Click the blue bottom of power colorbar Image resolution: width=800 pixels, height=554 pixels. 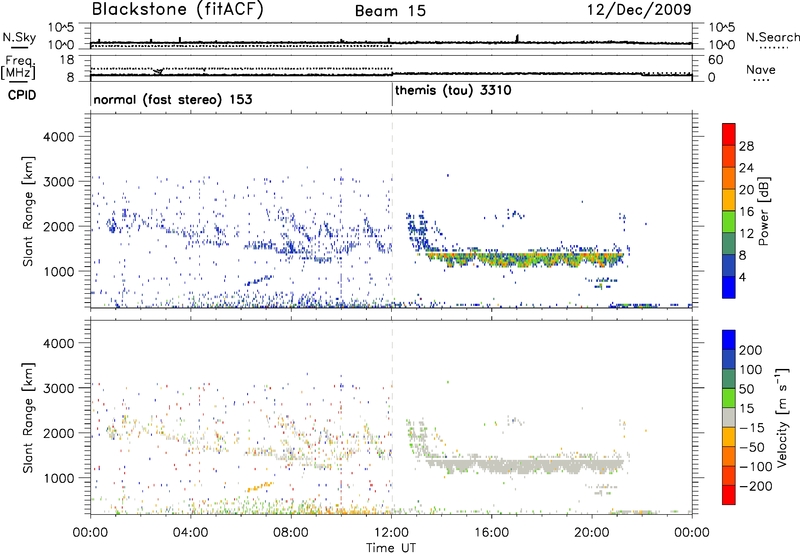pyautogui.click(x=729, y=287)
